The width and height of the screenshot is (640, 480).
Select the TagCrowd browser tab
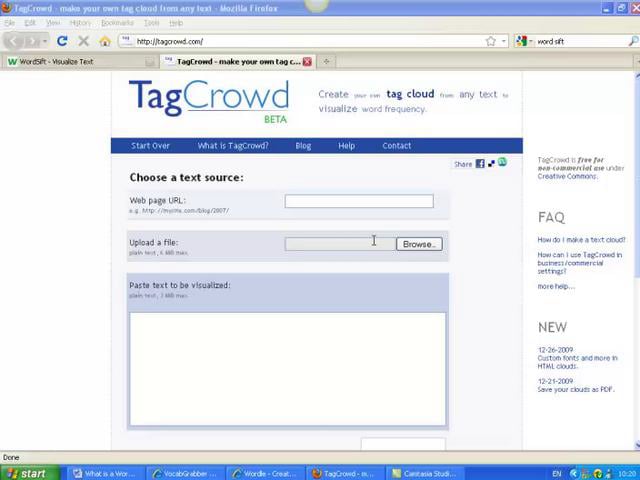coord(238,62)
